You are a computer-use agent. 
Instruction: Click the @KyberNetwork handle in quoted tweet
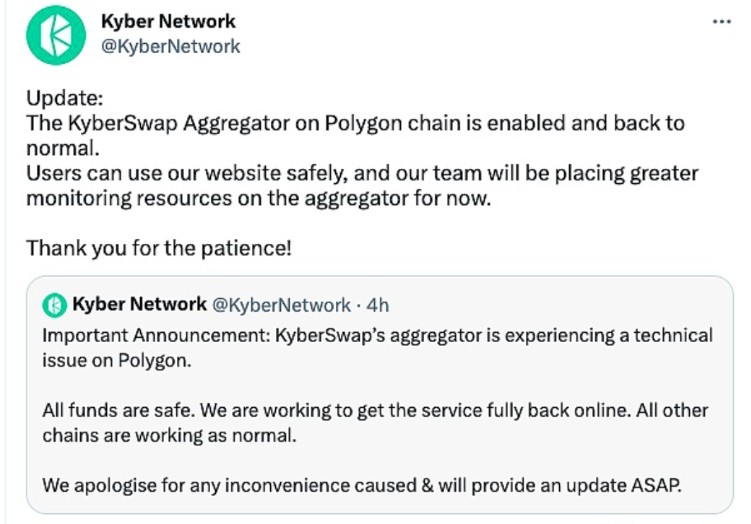[x=281, y=304]
